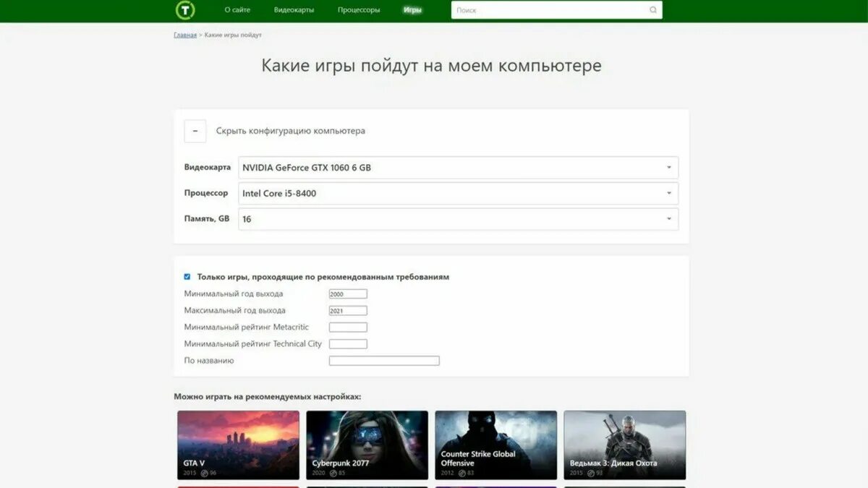Open the Процессоры menu item
This screenshot has width=868, height=488.
359,10
